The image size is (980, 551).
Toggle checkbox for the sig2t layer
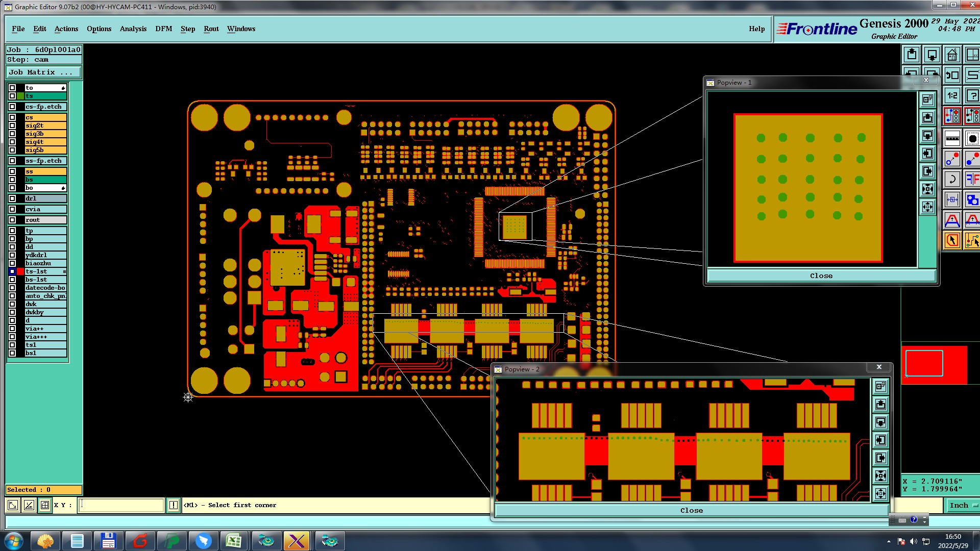[12, 126]
